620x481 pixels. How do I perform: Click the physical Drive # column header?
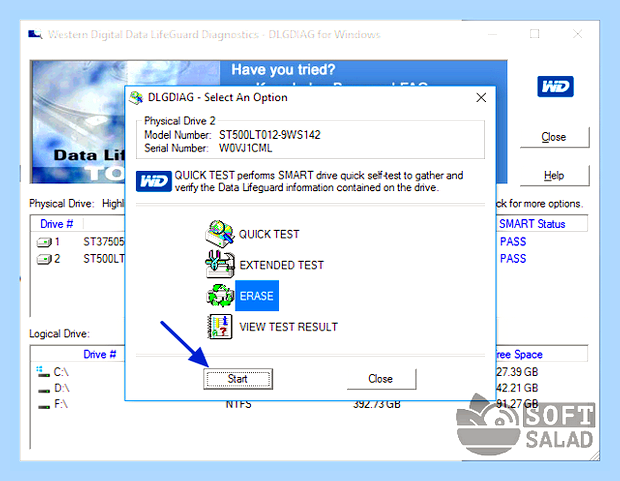click(57, 224)
